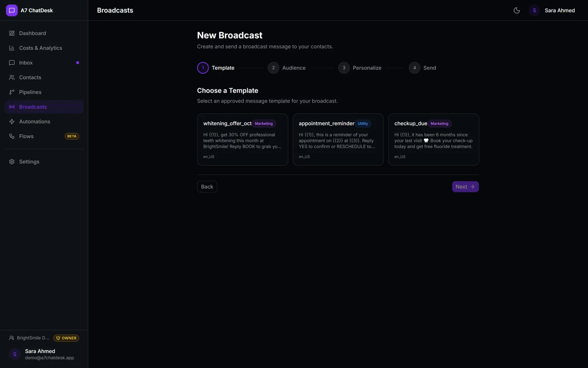
Task: Toggle dark mode moon icon
Action: (x=517, y=10)
